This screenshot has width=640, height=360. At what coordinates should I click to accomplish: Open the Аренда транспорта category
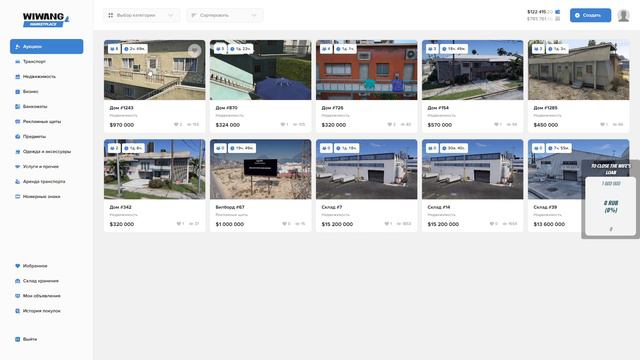pos(44,182)
